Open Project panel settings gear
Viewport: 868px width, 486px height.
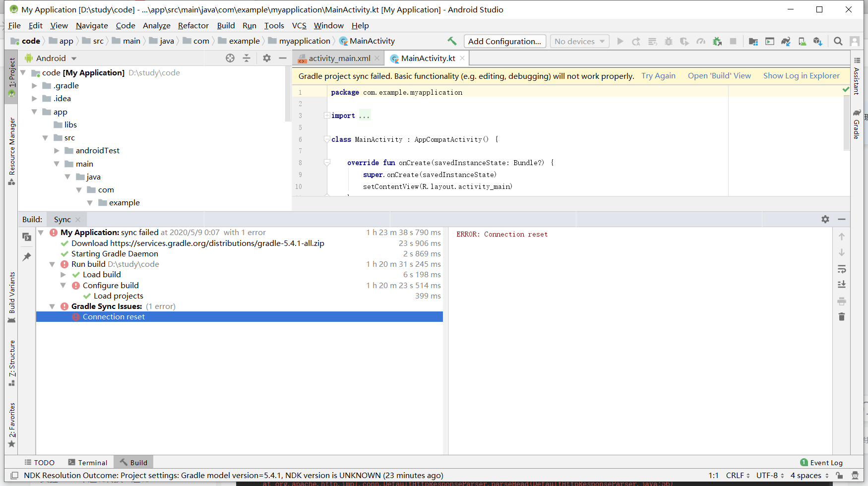267,58
